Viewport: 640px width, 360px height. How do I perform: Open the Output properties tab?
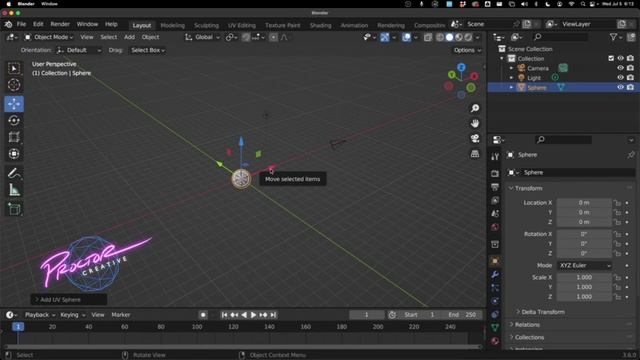point(495,187)
